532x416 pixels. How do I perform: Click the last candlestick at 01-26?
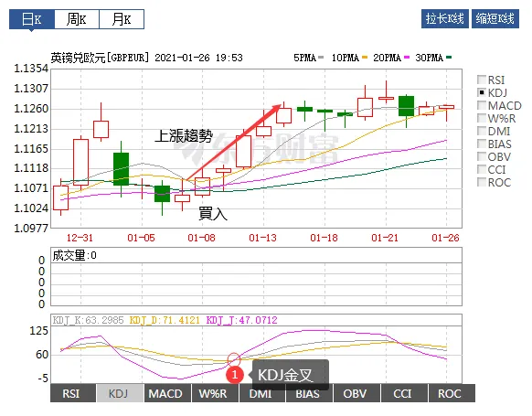point(446,108)
